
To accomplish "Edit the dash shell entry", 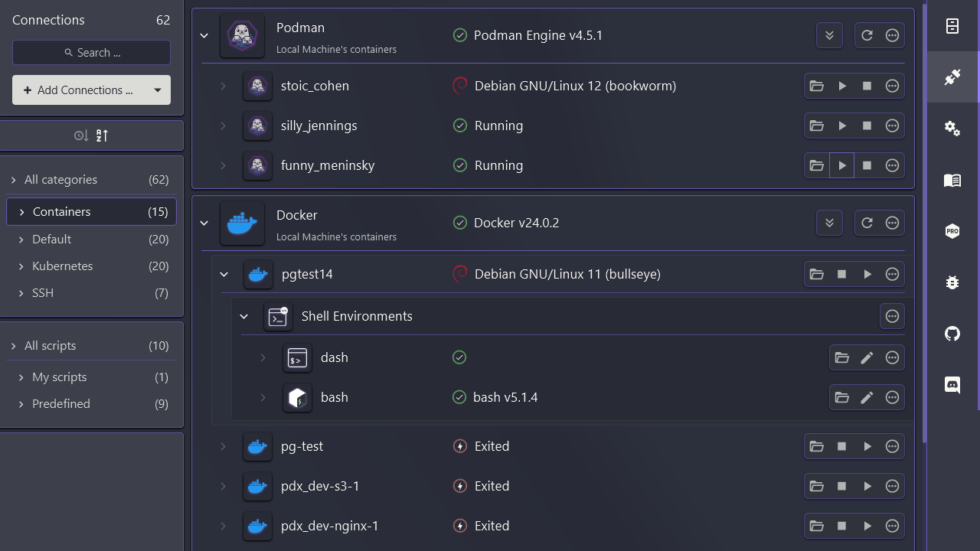I will coord(867,357).
